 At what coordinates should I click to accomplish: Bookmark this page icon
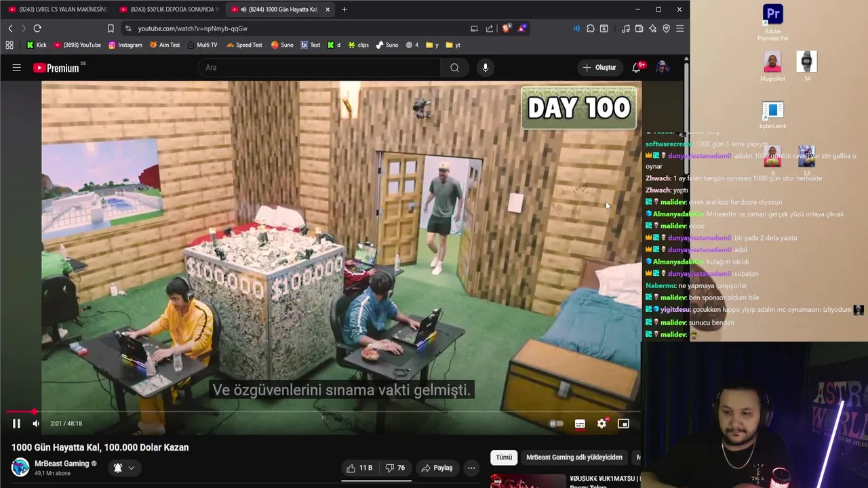111,28
